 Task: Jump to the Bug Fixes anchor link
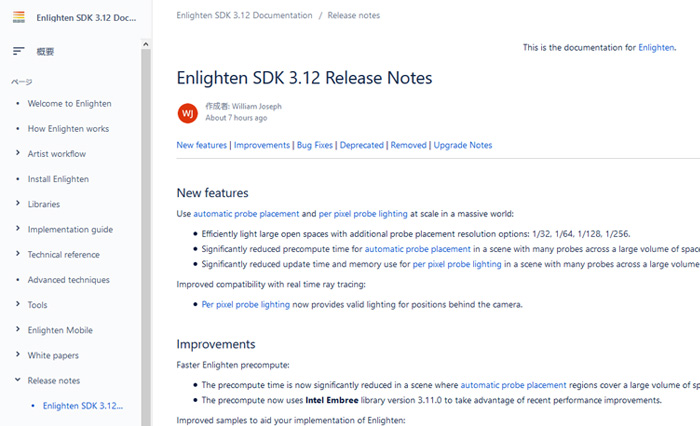315,145
